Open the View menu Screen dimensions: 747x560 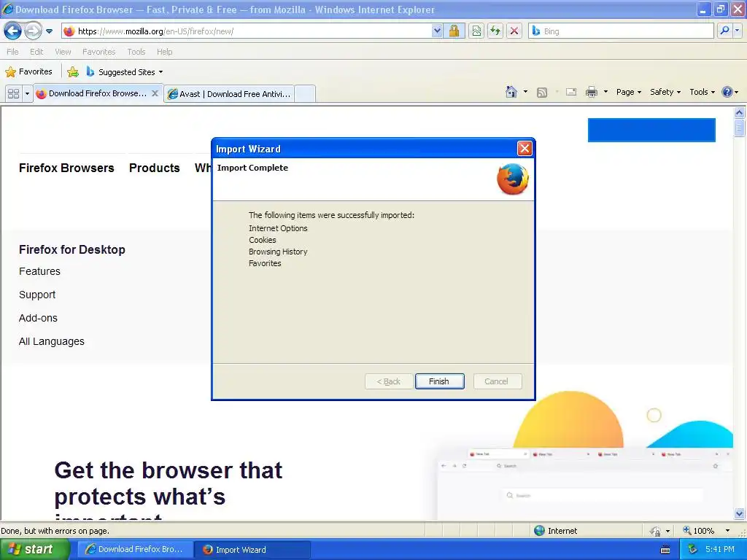pos(63,52)
